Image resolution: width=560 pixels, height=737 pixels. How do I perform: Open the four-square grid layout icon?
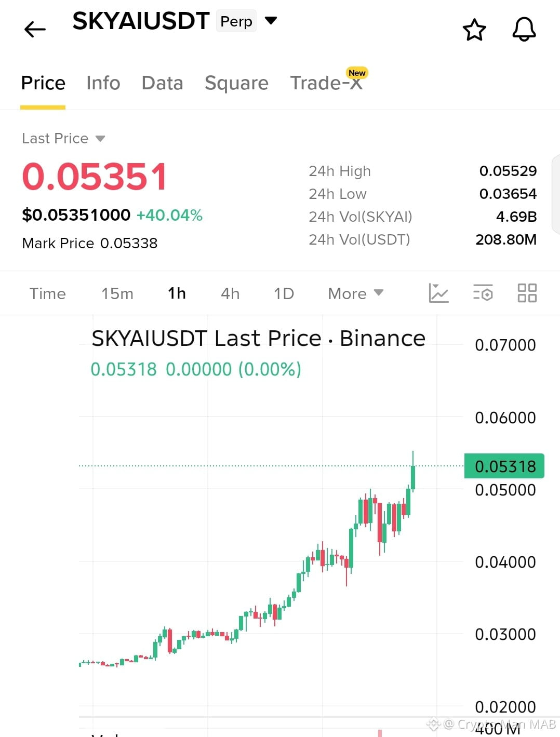click(527, 293)
